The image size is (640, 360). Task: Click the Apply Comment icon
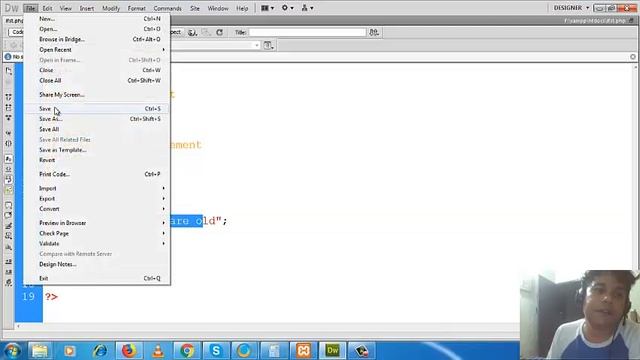tap(9, 205)
